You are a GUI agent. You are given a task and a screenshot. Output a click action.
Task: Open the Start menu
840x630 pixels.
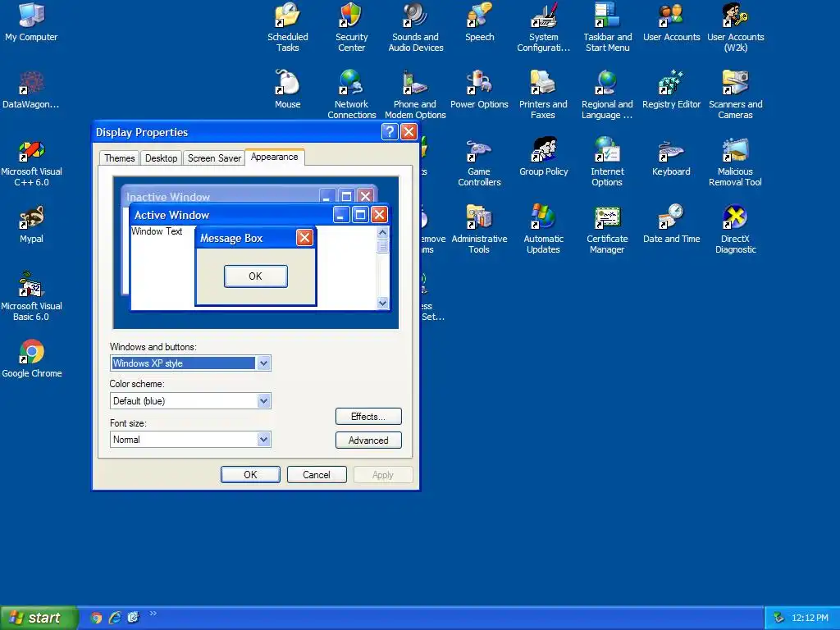(39, 618)
